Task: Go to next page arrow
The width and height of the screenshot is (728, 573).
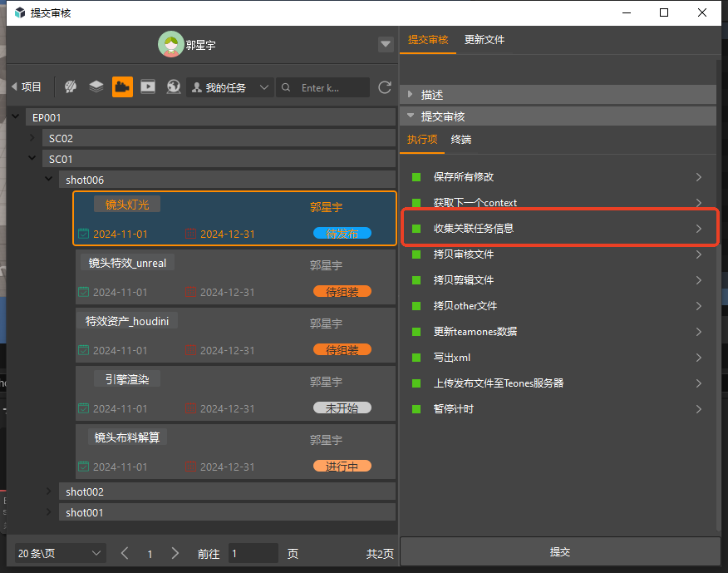Action: pyautogui.click(x=175, y=553)
